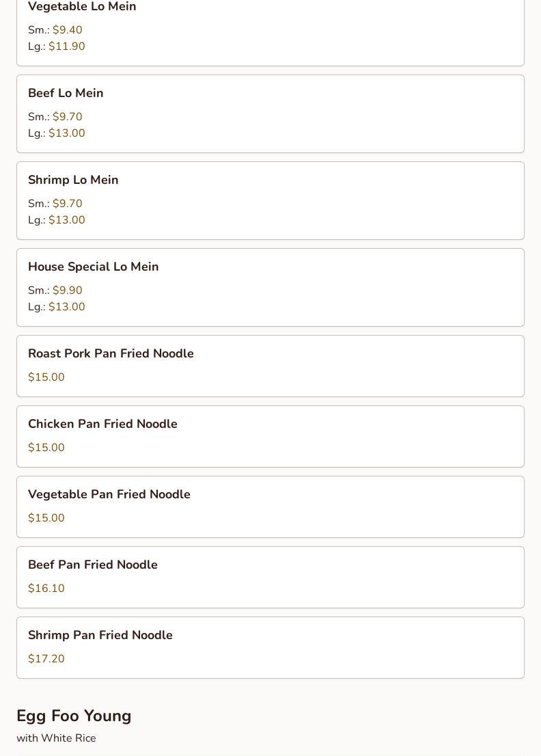
Task: Click the Roast Pork Pan Fried Noodle price
Action: [x=46, y=377]
